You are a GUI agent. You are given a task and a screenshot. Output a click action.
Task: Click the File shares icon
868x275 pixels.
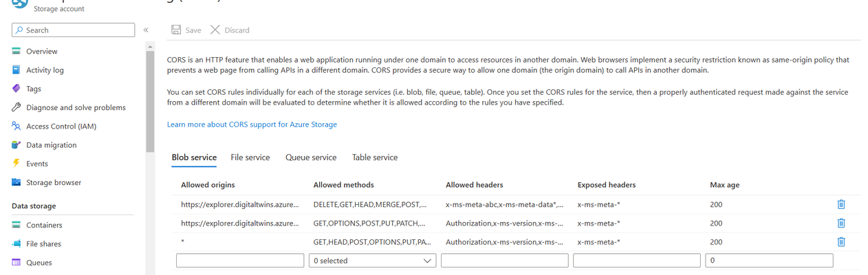tap(17, 243)
